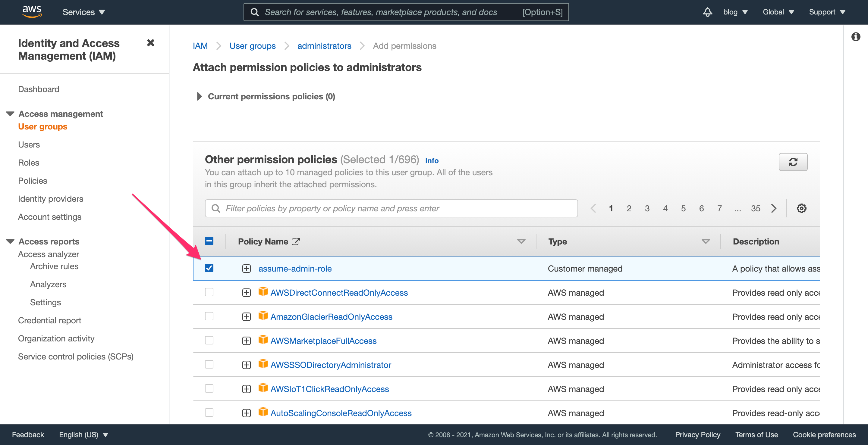This screenshot has width=868, height=445.
Task: Click the orange box icon of AWSIoT1ClickReadOnlyAccess
Action: [263, 388]
